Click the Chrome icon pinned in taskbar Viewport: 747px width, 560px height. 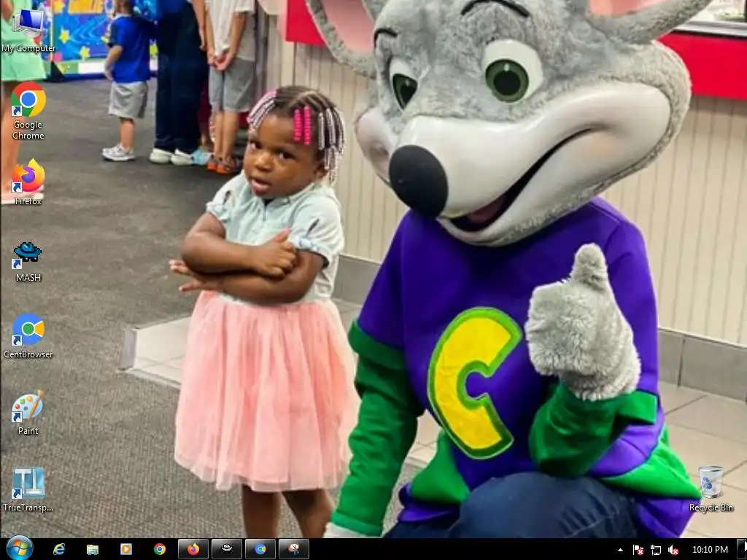pos(160,549)
